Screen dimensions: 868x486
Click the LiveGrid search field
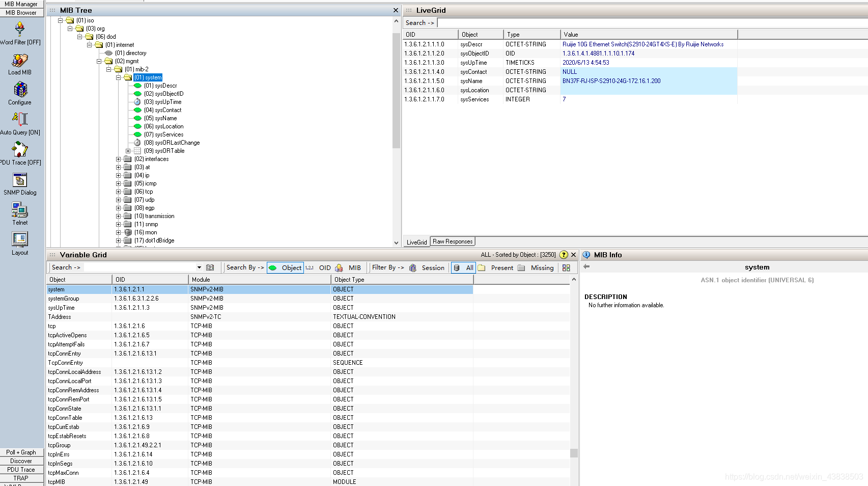tap(652, 23)
